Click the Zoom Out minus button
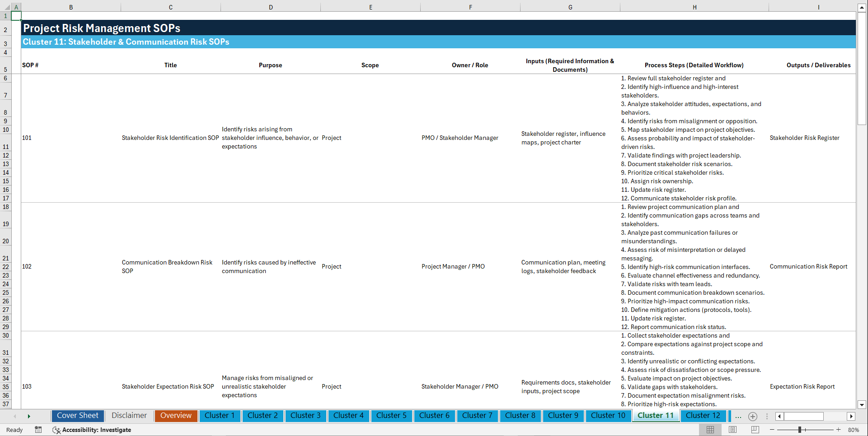The width and height of the screenshot is (868, 436). tap(772, 430)
